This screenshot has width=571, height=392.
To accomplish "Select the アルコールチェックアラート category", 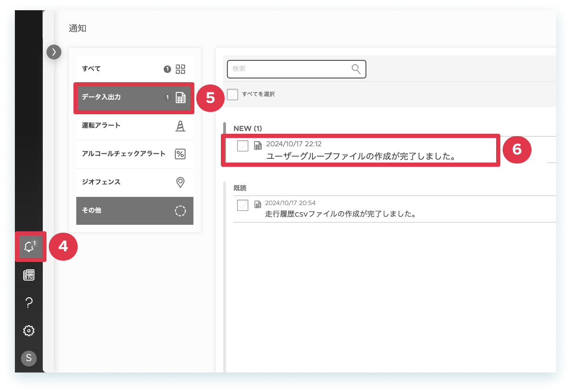I will pyautogui.click(x=134, y=154).
